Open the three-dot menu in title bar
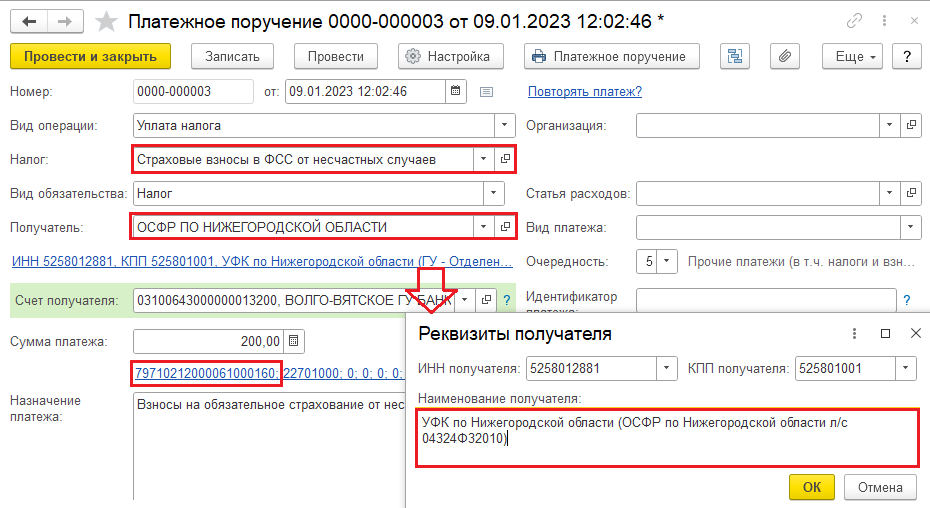Image resolution: width=930 pixels, height=508 pixels. (884, 21)
